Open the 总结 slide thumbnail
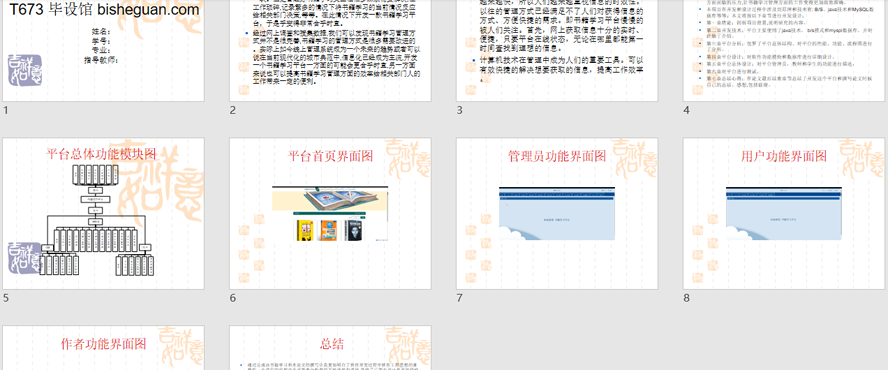The height and width of the screenshot is (370, 888). 330,348
